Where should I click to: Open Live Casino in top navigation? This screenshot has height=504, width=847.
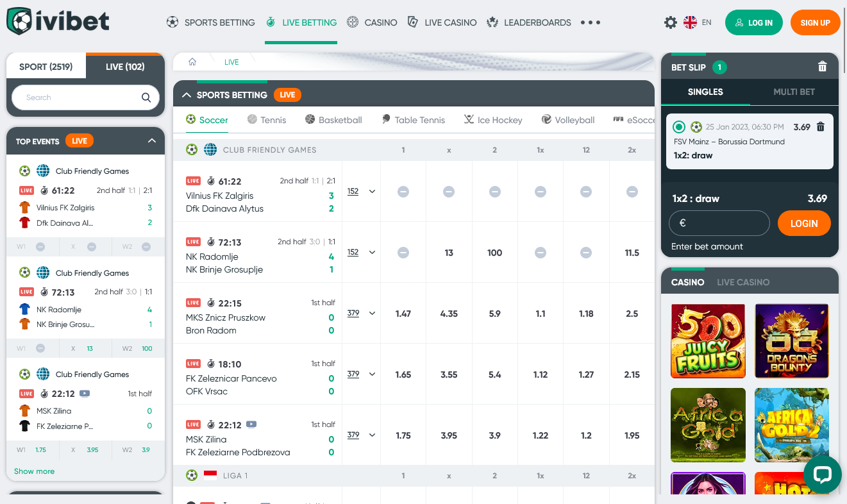click(442, 22)
